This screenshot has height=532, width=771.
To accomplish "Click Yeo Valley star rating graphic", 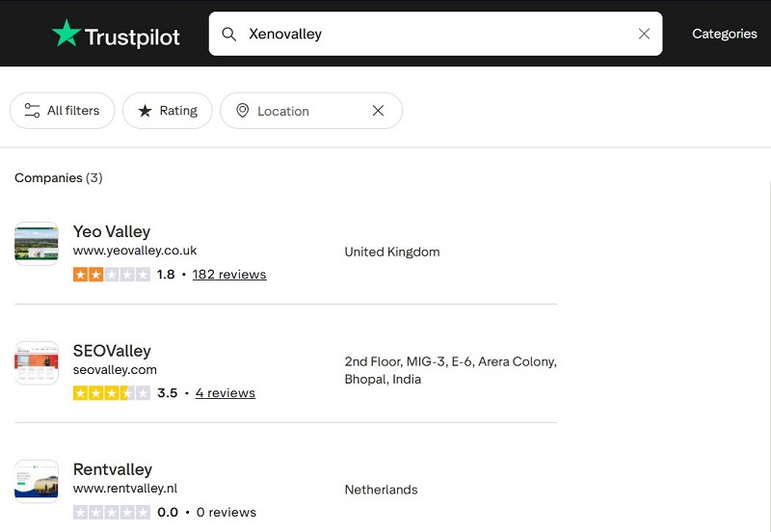I will tap(112, 275).
